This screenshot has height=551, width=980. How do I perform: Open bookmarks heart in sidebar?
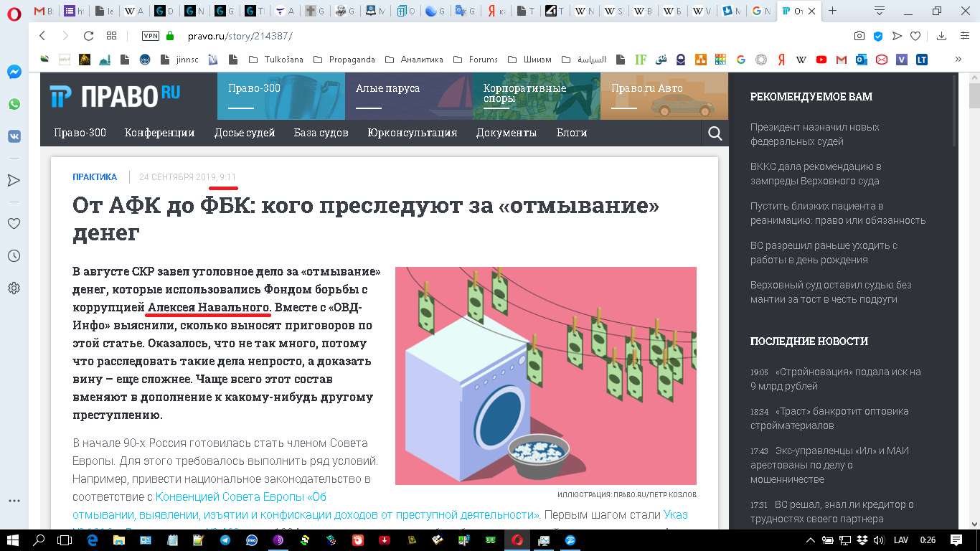(x=14, y=223)
